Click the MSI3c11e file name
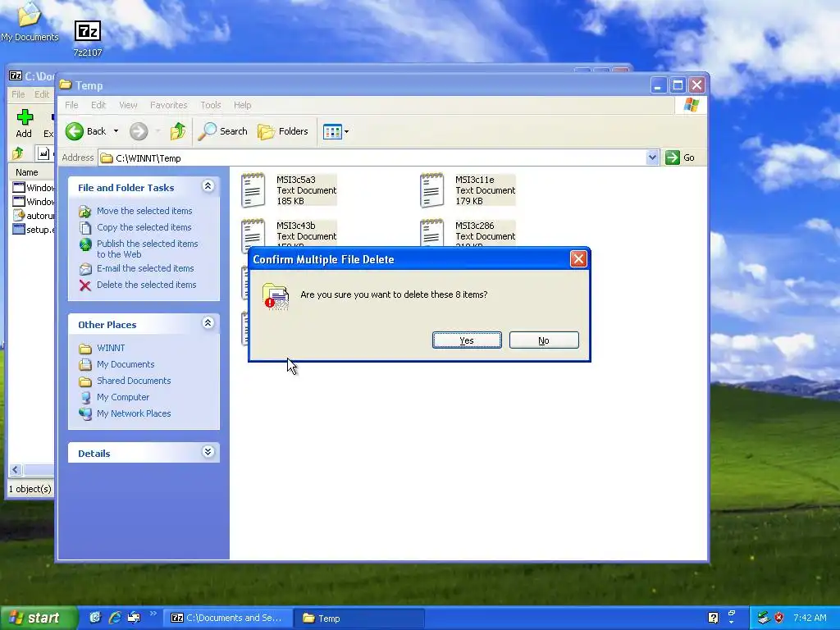This screenshot has width=840, height=630. point(475,180)
